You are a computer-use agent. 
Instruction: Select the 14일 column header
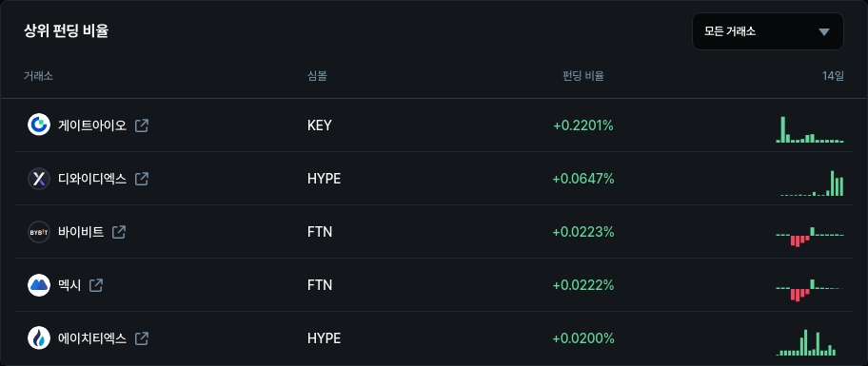(x=833, y=76)
